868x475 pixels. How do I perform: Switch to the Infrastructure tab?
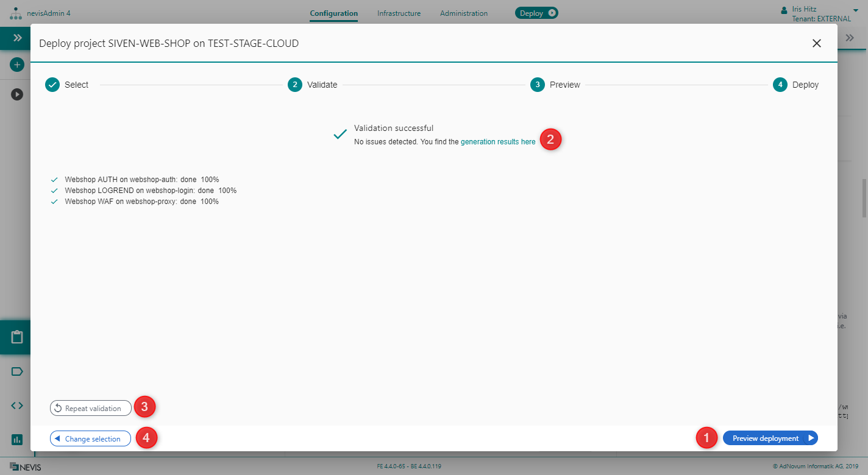[399, 13]
